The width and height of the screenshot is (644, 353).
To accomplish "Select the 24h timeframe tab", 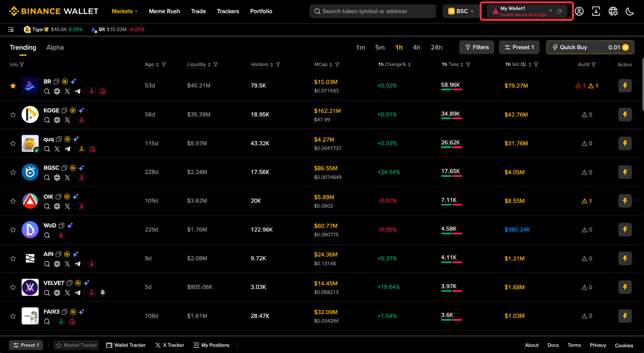I will [x=436, y=47].
